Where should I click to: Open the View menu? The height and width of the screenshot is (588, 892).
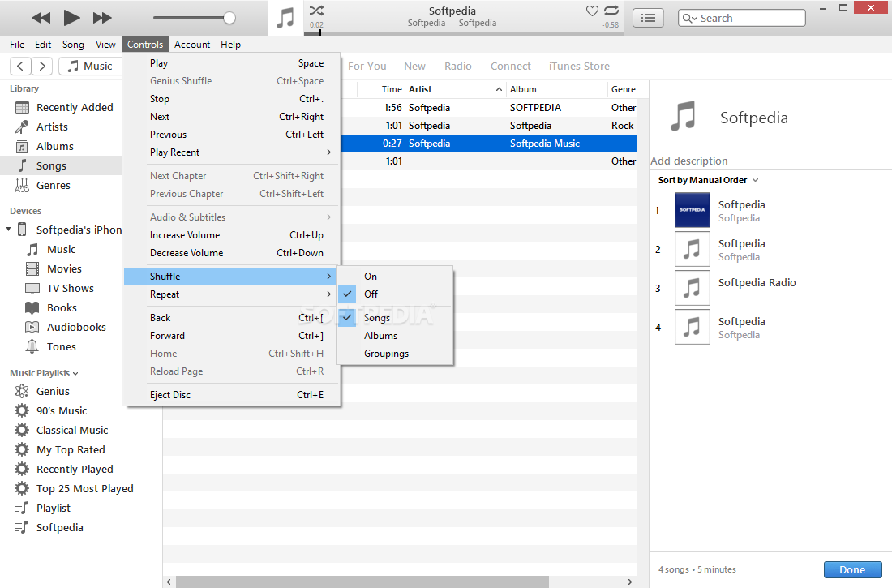point(105,45)
